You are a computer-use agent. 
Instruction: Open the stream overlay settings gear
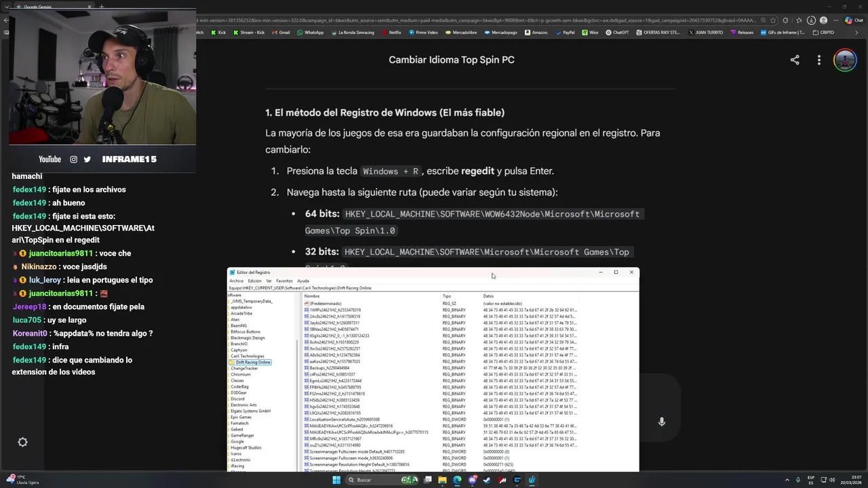(x=22, y=442)
